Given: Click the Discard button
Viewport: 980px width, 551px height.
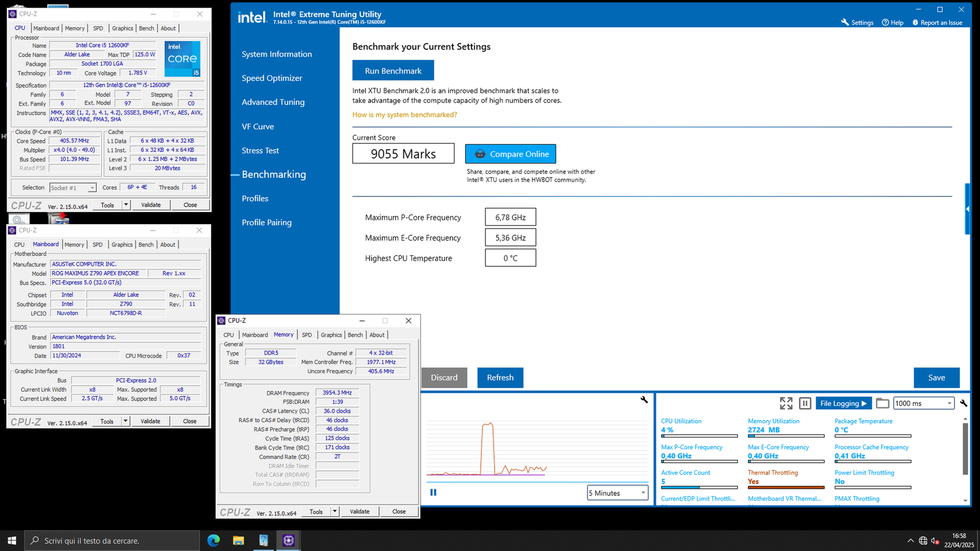Looking at the screenshot, I should [x=444, y=378].
